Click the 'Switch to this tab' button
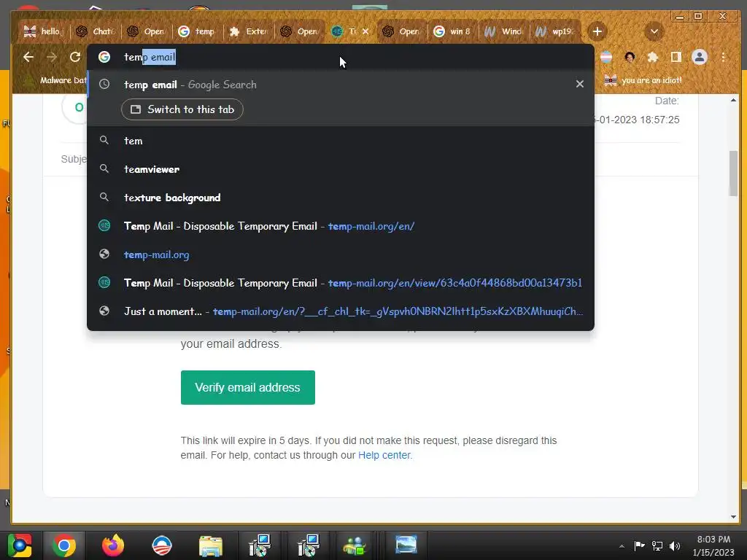Viewport: 747px width, 560px height. (182, 109)
